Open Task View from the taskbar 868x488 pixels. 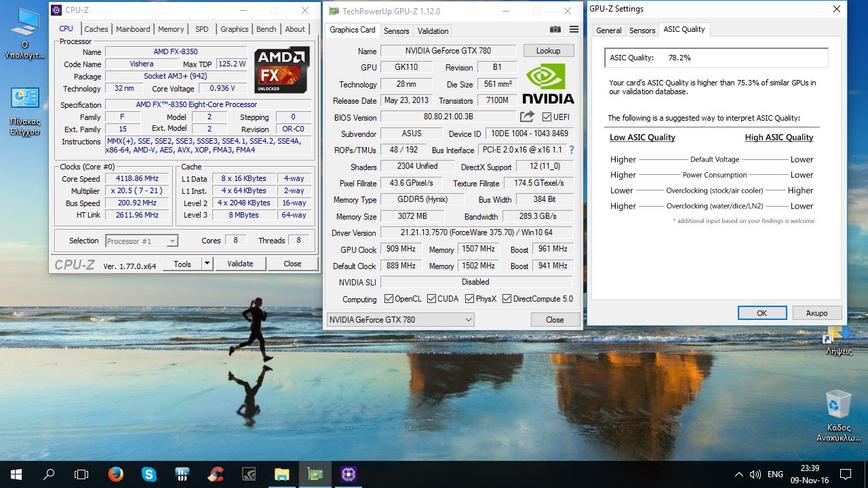(x=81, y=474)
